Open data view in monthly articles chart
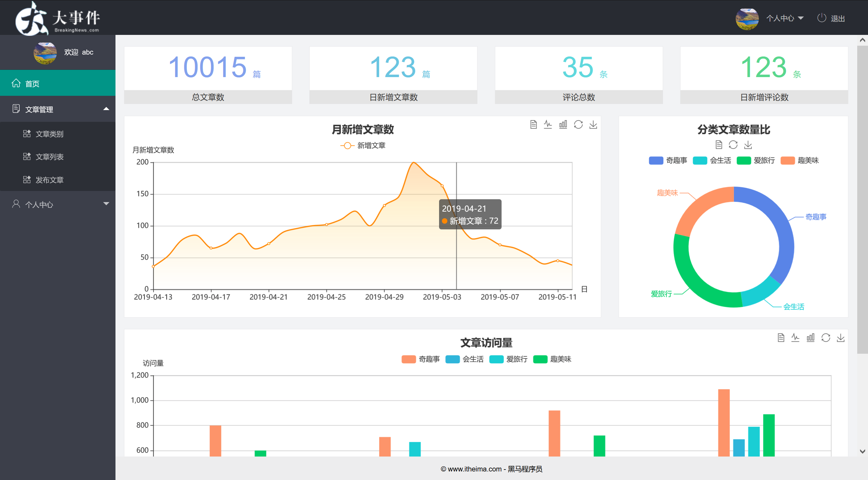Viewport: 868px width, 480px height. (x=533, y=125)
